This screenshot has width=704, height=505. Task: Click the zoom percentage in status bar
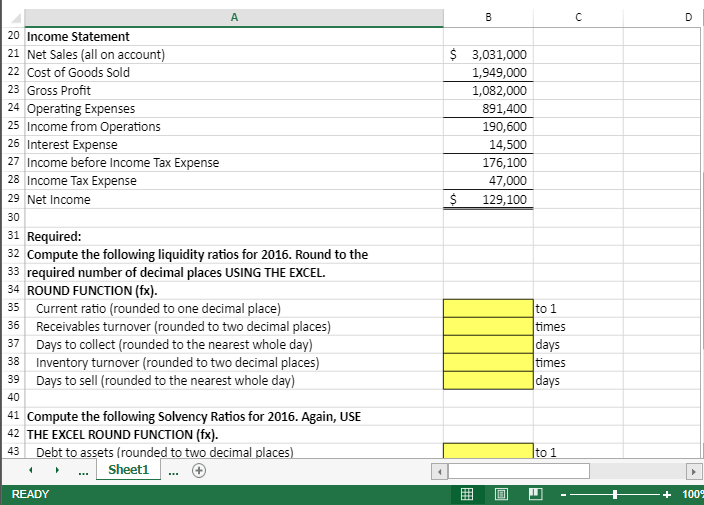[x=692, y=494]
